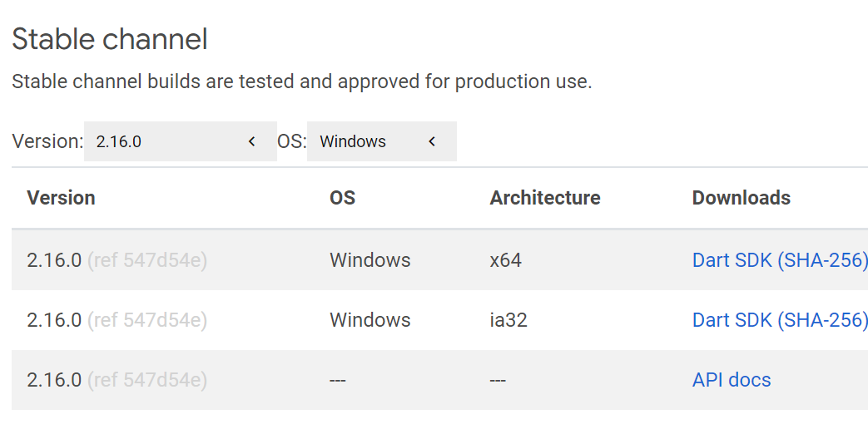Open the SHA-256 checksum for x64 build
This screenshot has height=434, width=868.
click(x=824, y=260)
